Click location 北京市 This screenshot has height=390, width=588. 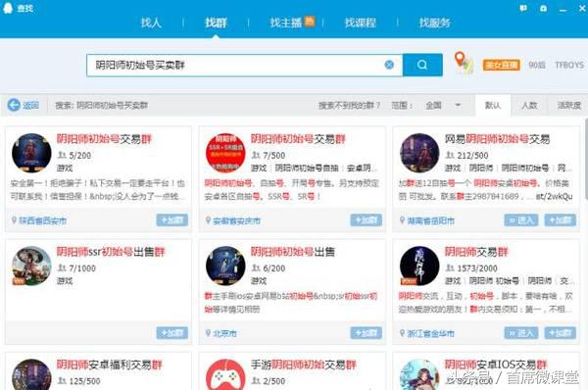(224, 333)
